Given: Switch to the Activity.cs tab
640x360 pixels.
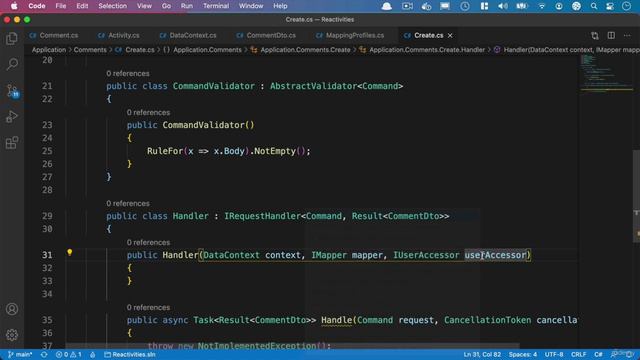Looking at the screenshot, I should [x=119, y=36].
